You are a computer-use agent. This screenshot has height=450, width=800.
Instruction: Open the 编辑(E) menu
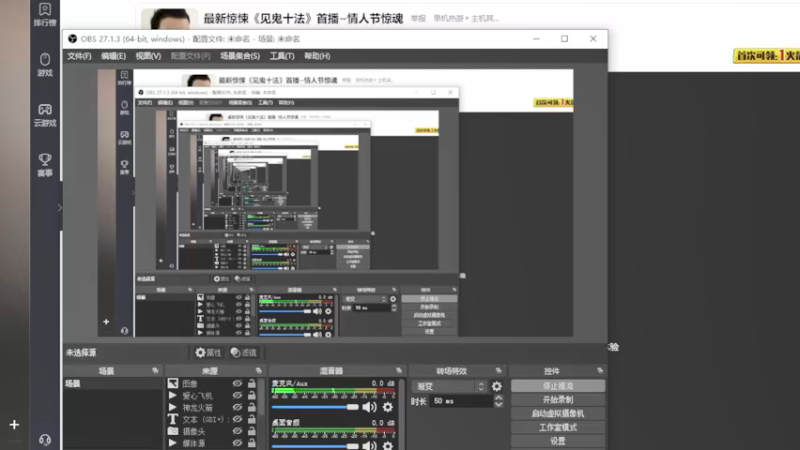(113, 56)
